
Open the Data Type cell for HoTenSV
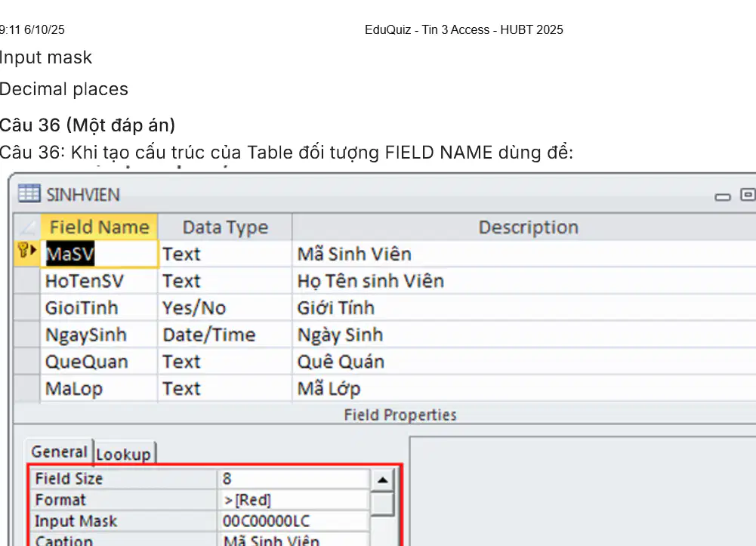click(225, 281)
